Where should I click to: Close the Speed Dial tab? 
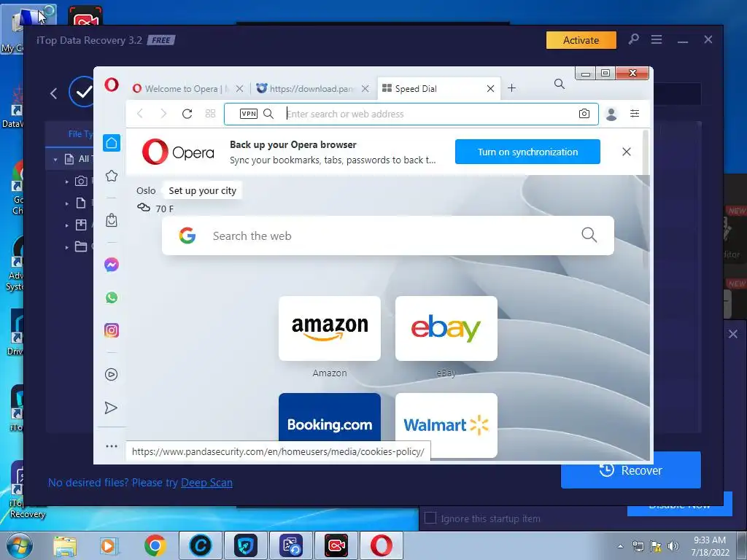(x=490, y=88)
